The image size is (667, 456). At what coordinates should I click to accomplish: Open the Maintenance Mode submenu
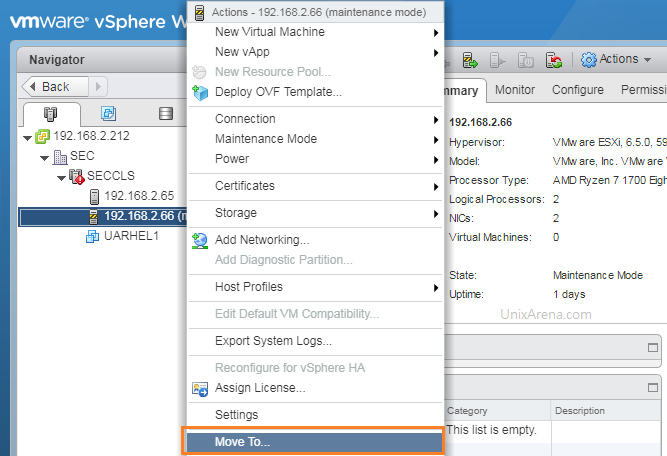(316, 139)
